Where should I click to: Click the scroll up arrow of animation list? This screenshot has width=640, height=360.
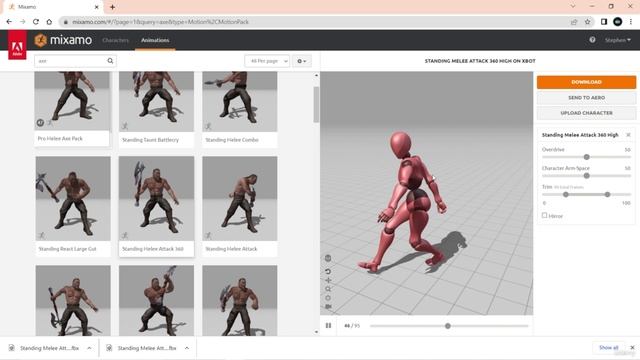click(316, 76)
